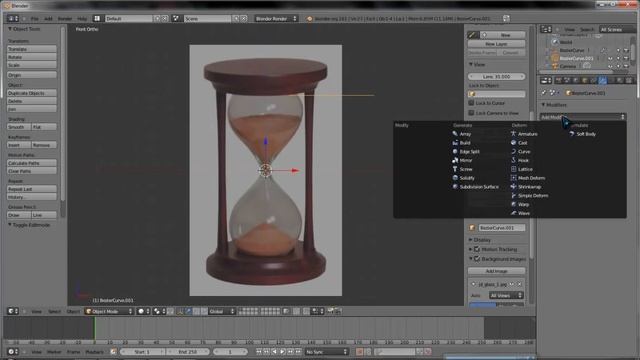Image resolution: width=640 pixels, height=360 pixels.
Task: Click the 3D manipulator toggle icon
Action: (x=180, y=311)
